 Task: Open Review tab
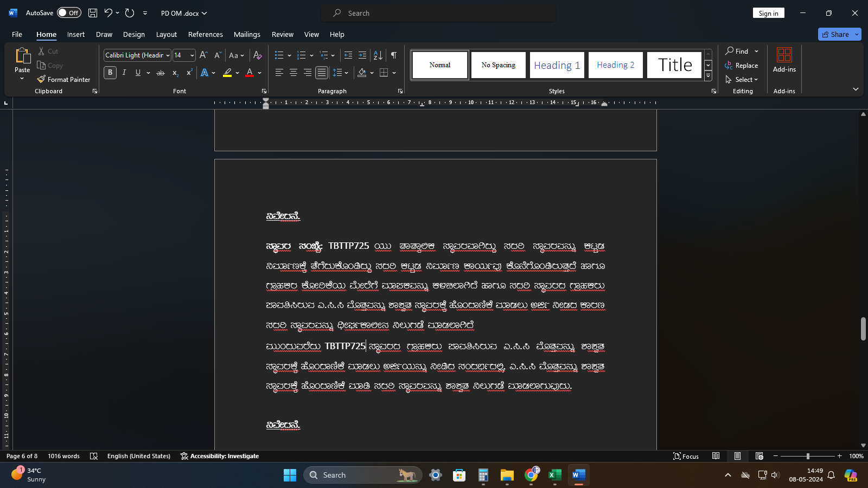283,34
